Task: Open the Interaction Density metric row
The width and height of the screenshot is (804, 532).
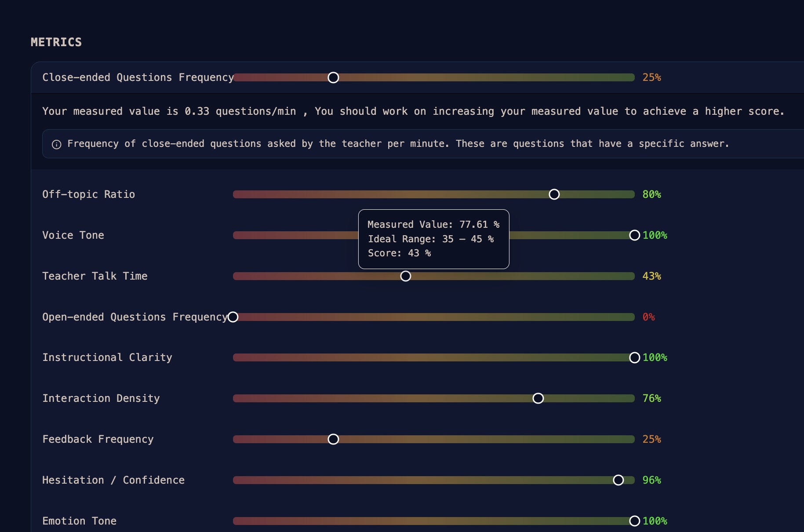Action: (418, 398)
